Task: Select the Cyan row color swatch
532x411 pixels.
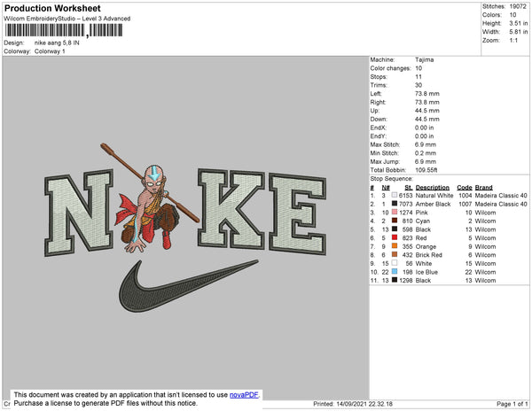Action: (395, 221)
